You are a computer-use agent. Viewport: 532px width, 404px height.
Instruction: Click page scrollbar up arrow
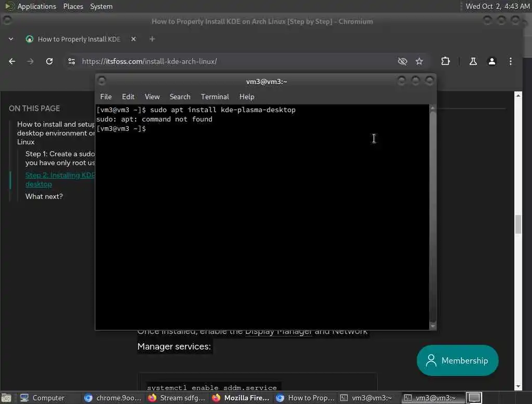[x=518, y=96]
